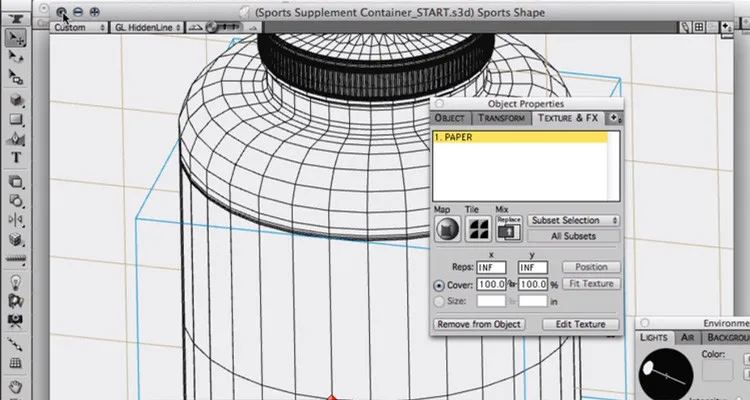Screen dimensions: 750x400
Task: Select the hand pan tool
Action: pyautogui.click(x=15, y=386)
